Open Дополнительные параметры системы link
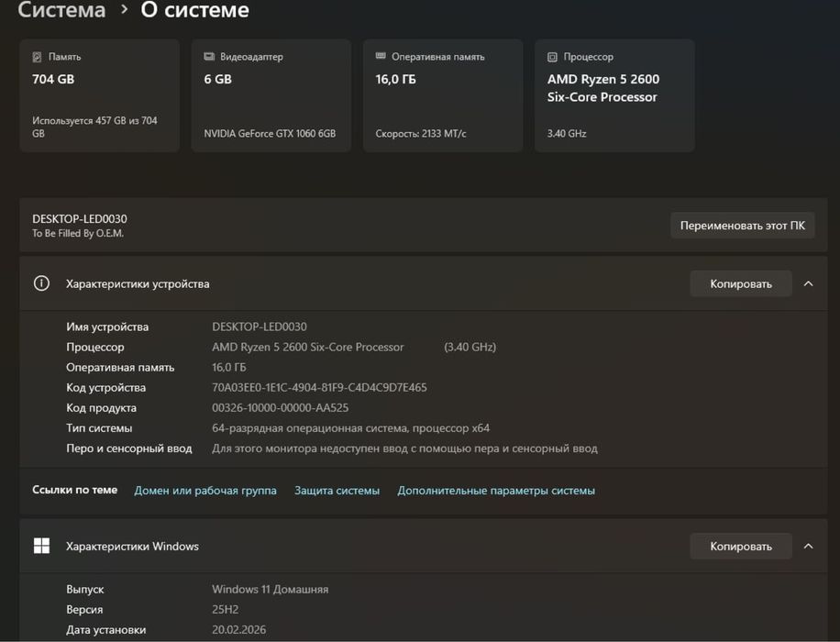Viewport: 840px width, 642px height. (496, 491)
